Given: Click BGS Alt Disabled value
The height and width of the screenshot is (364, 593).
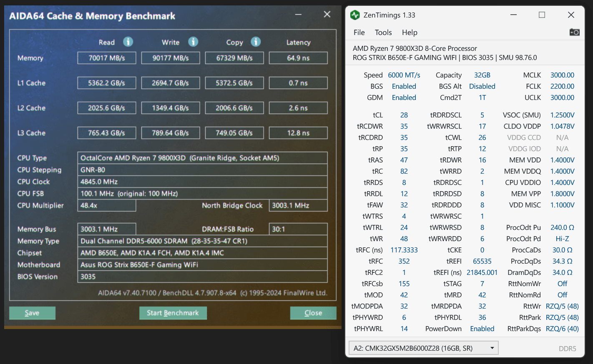Looking at the screenshot, I should 482,86.
